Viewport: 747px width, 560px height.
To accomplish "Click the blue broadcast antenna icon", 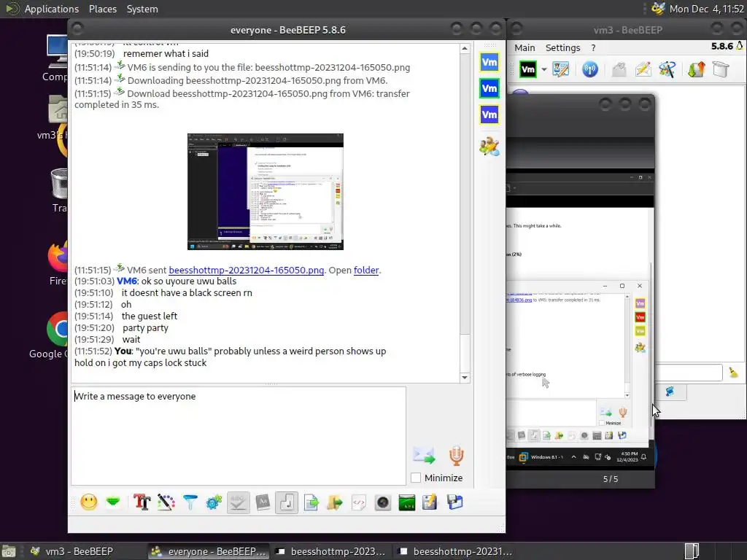I will point(589,69).
